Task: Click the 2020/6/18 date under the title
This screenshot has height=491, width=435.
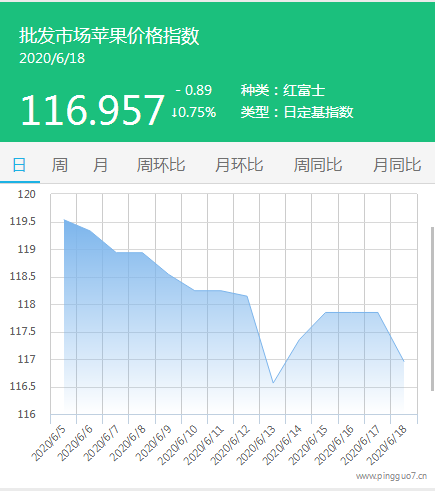Action: click(52, 58)
